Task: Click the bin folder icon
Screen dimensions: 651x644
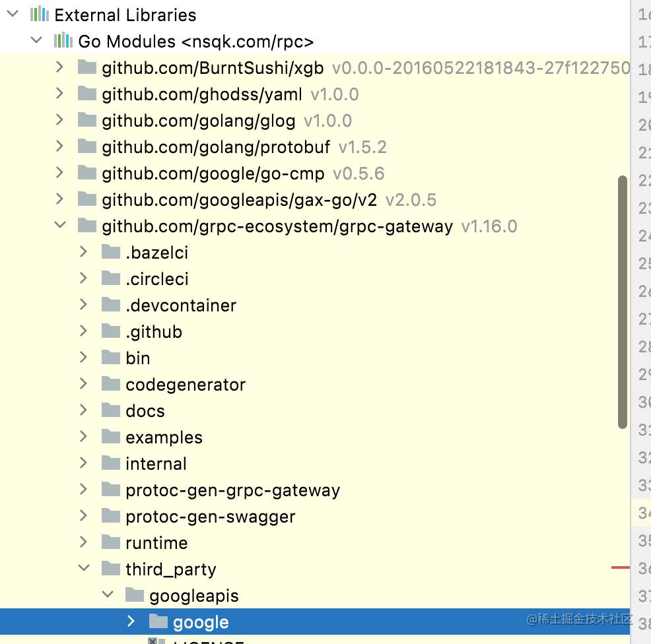Action: click(111, 357)
